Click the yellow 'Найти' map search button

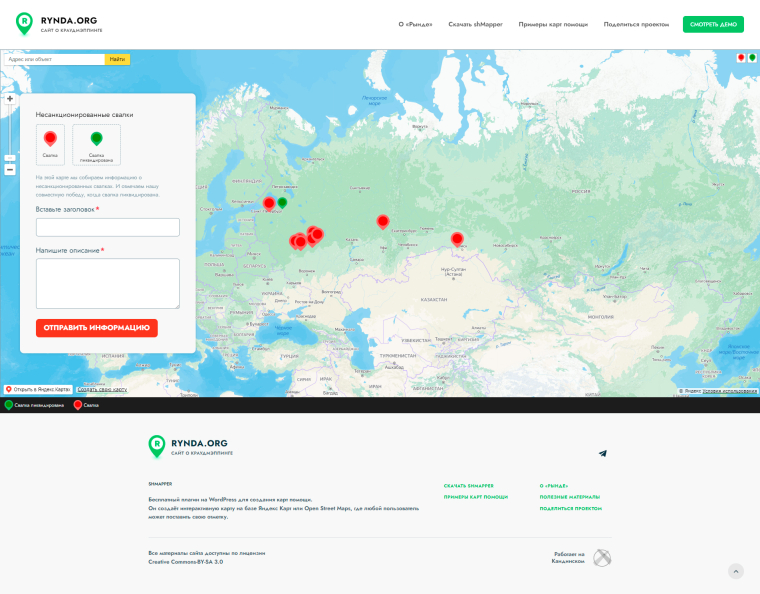coord(117,59)
